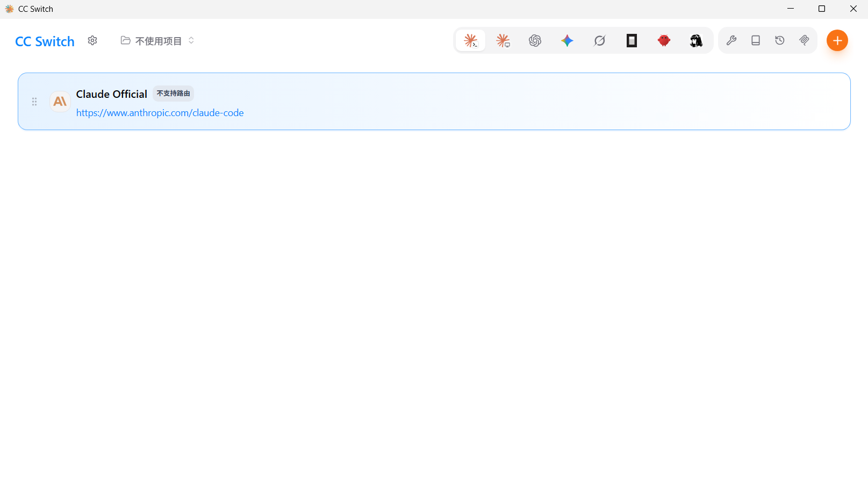Add a new provider with orange plus

coord(837,40)
